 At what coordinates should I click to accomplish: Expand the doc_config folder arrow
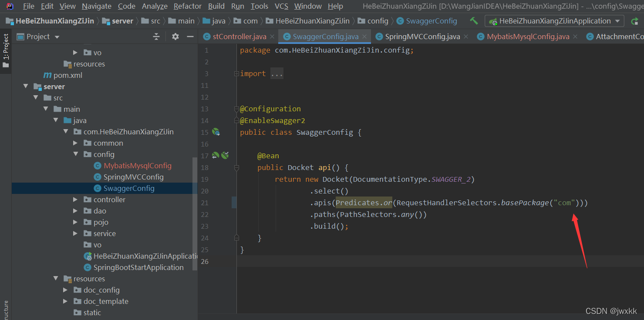click(x=65, y=290)
